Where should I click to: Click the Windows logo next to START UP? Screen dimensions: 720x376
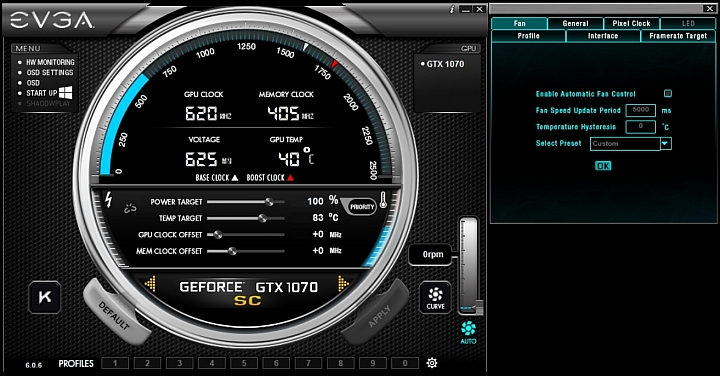click(x=66, y=93)
